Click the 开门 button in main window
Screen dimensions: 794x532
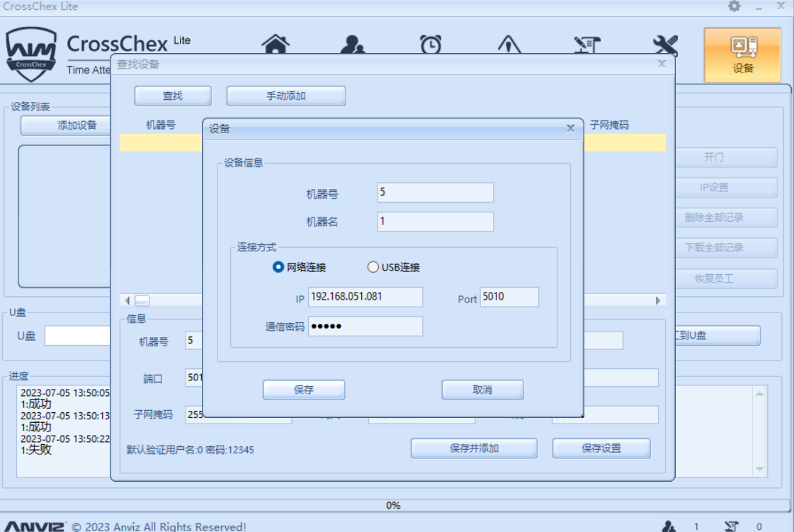(726, 157)
